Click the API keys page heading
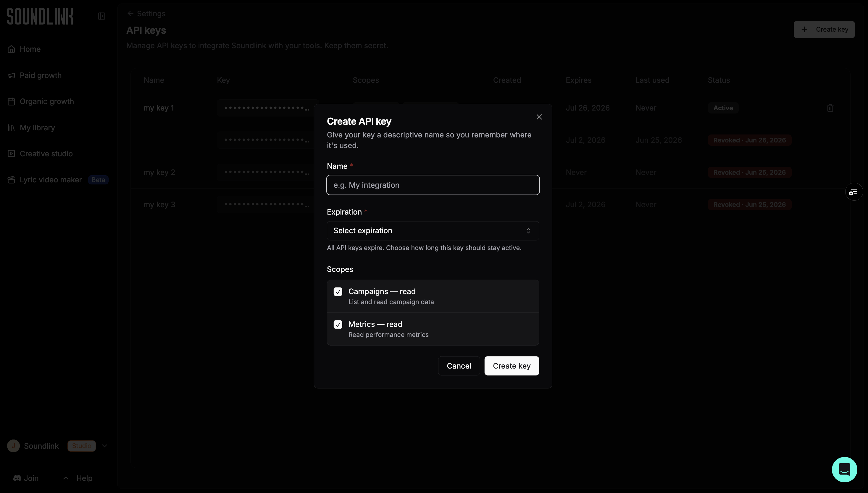 146,30
